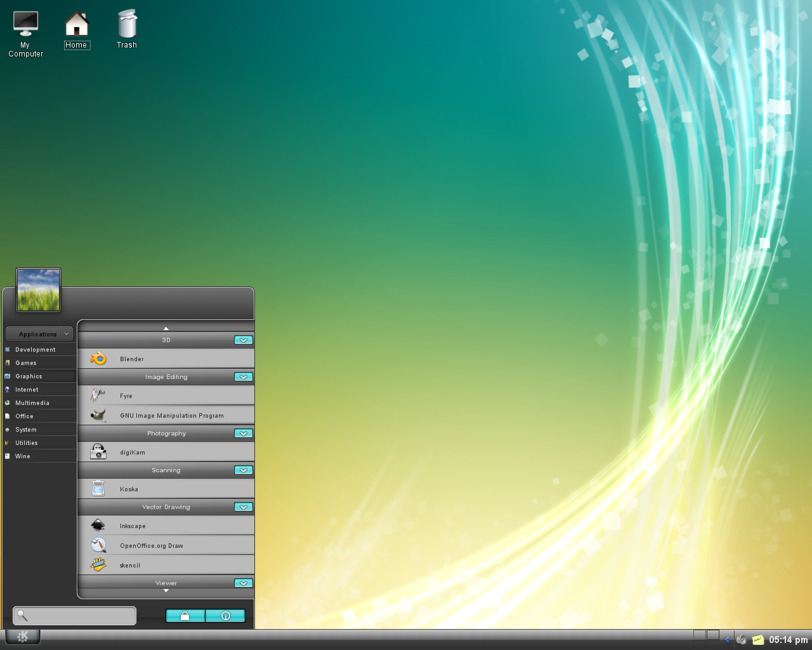This screenshot has width=812, height=650.
Task: Click the 05:14 pm clock
Action: tap(789, 640)
